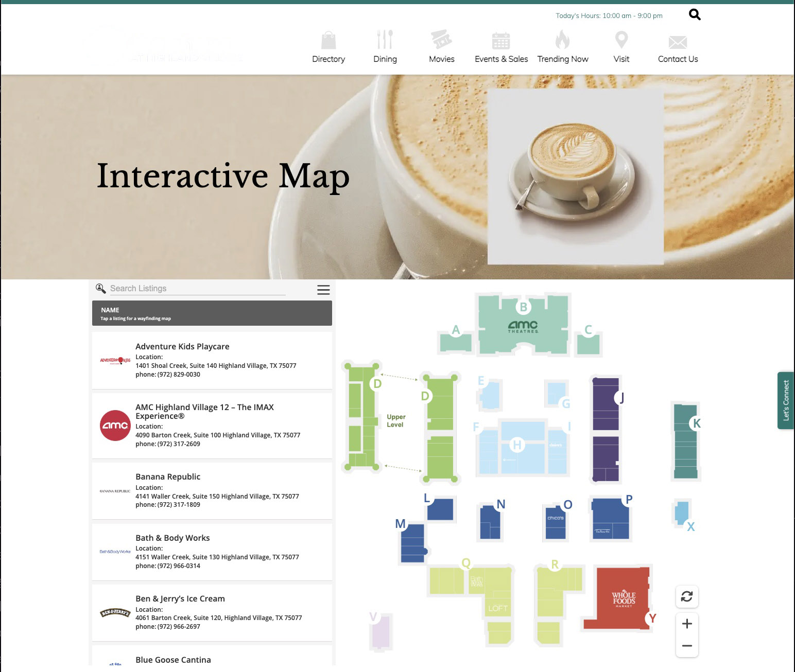Viewport: 795px width, 672px height.
Task: Click Today's Hours text in header
Action: coord(609,16)
